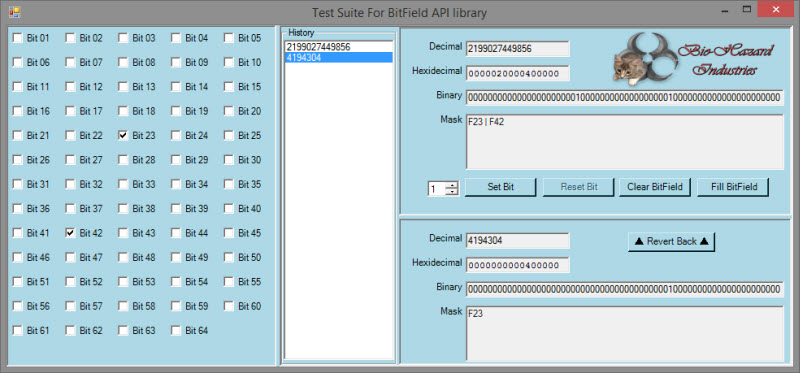Click the upper Binary field
This screenshot has height=373, width=800.
(624, 97)
